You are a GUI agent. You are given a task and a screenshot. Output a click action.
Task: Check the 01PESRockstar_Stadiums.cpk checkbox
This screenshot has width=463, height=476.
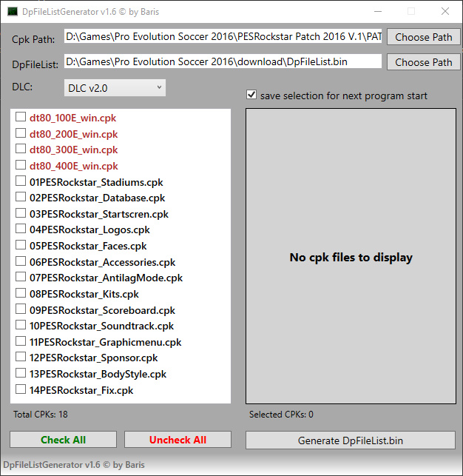[x=21, y=181]
